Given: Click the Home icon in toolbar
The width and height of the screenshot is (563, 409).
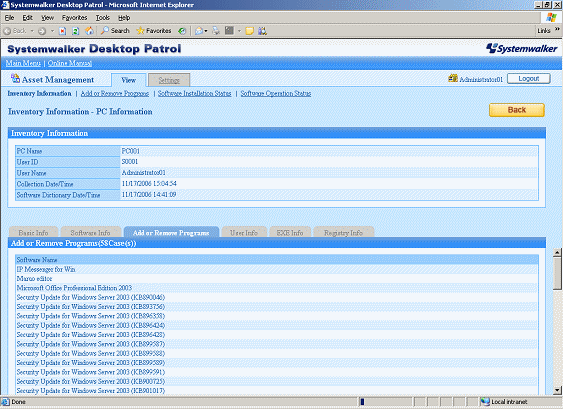Looking at the screenshot, I should 89,31.
